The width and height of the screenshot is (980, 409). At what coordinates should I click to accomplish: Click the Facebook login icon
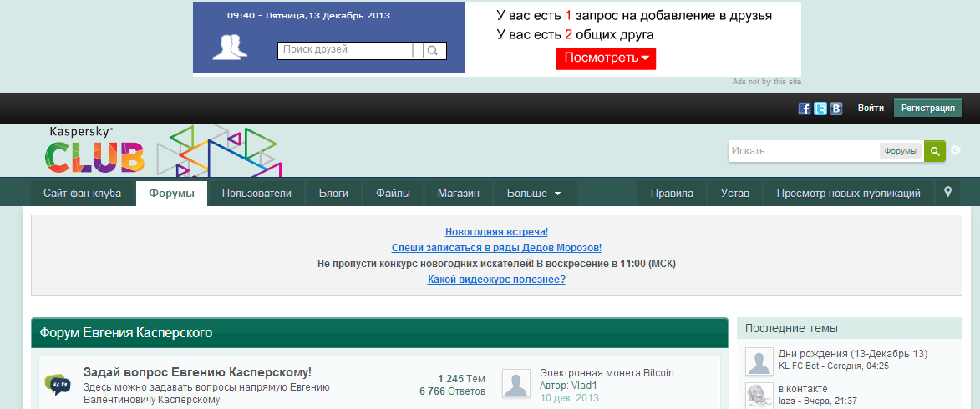point(805,109)
